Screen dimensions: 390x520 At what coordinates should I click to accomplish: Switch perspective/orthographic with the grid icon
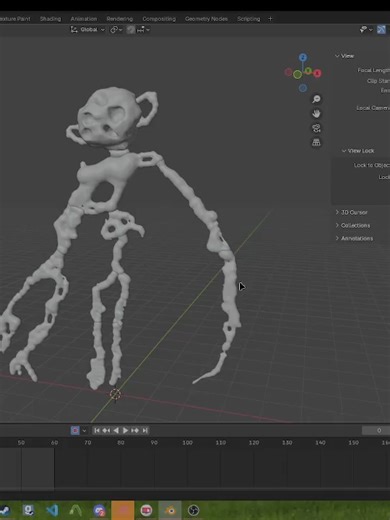coord(316,143)
